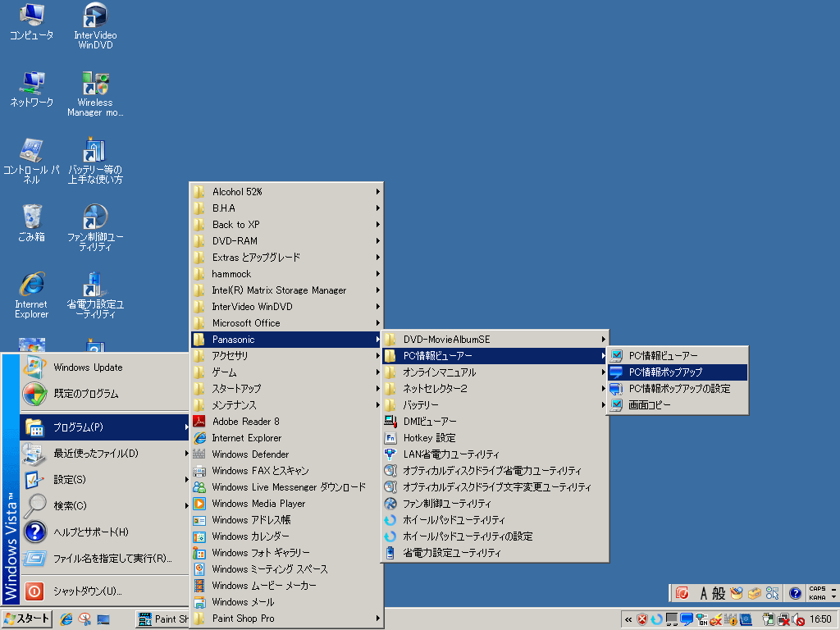840x630 pixels.
Task: Open ヘルプとサポート(H)
Action: click(x=105, y=532)
